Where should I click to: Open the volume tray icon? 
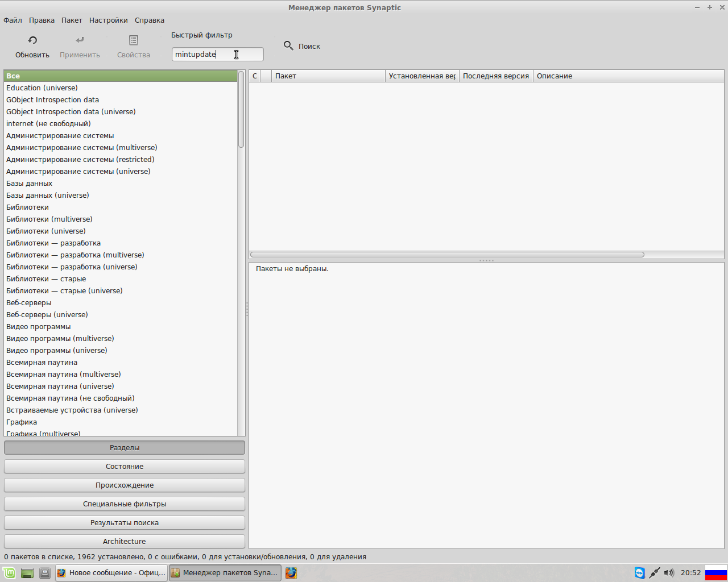coord(669,573)
